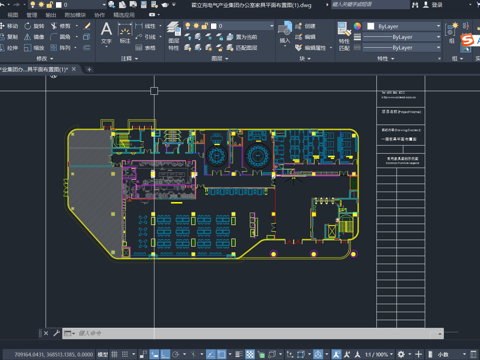Image resolution: width=480 pixels, height=360 pixels.
Task: Select the Leader (引线) tool
Action: pos(146,37)
